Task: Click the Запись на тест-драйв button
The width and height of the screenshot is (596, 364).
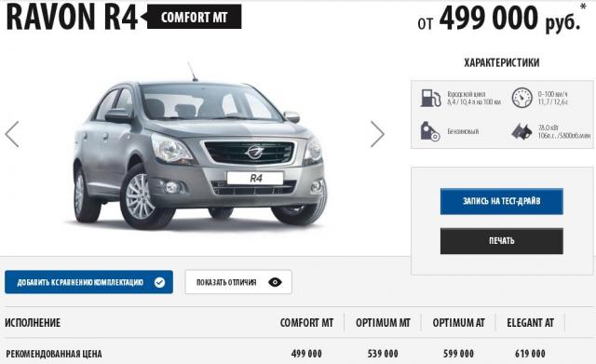Action: click(501, 201)
